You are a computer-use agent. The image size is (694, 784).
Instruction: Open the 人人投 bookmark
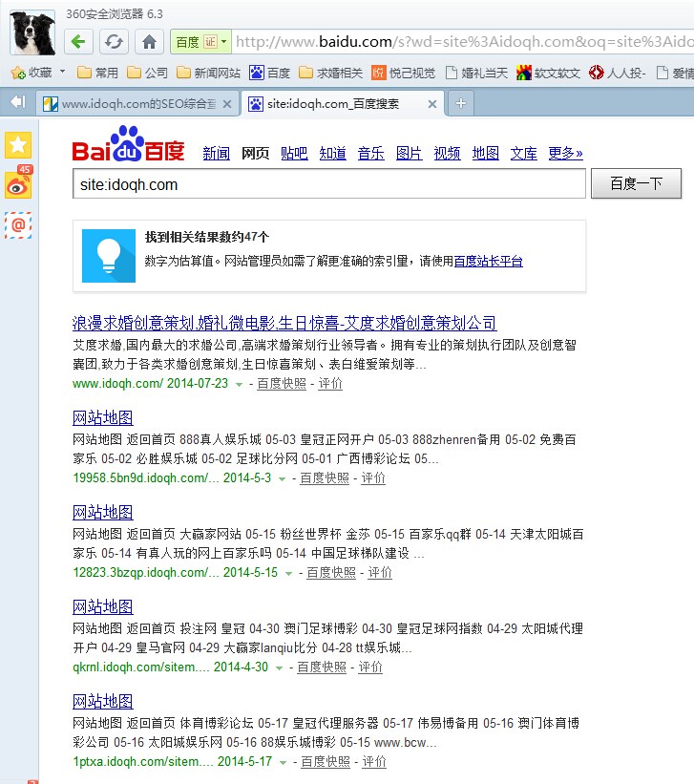pyautogui.click(x=617, y=73)
